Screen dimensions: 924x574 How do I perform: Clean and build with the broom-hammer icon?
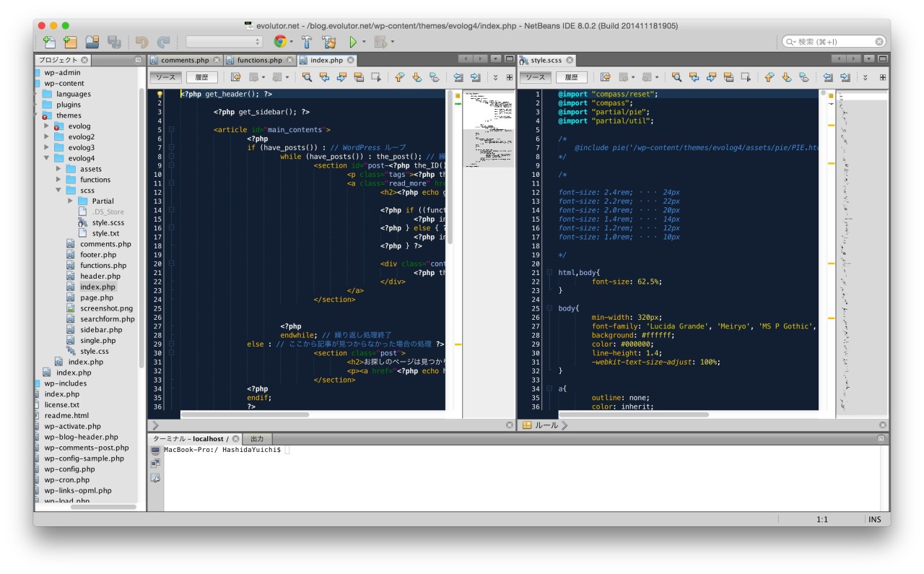click(331, 41)
